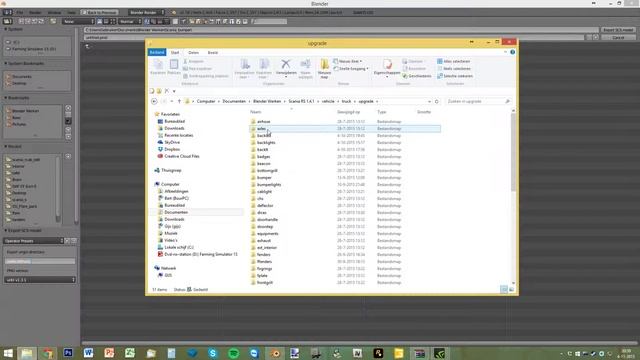Open recent locations dropdown arrow in Explorer
This screenshot has height=360, width=640.
(x=172, y=101)
